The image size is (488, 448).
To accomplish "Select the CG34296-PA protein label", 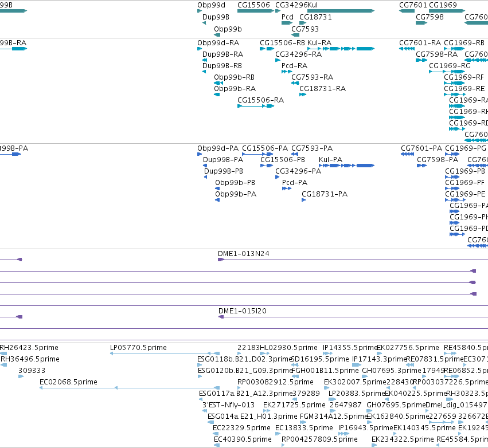I will (298, 171).
